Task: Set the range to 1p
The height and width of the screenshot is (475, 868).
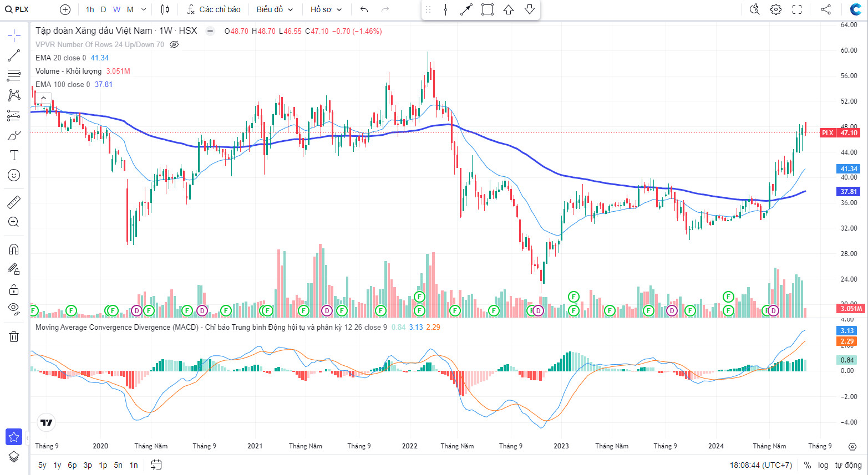Action: pyautogui.click(x=103, y=465)
